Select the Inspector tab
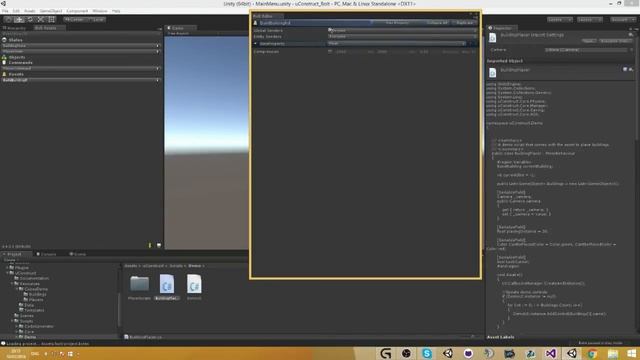 [502, 28]
